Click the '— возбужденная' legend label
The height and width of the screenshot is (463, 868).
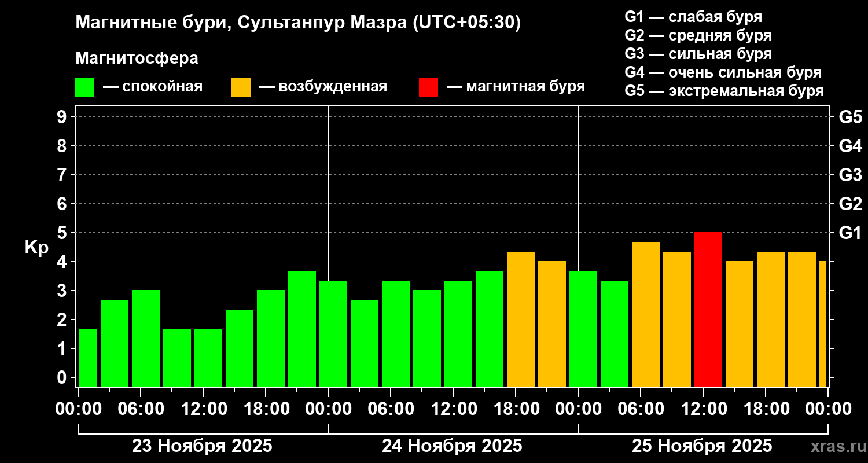(323, 87)
